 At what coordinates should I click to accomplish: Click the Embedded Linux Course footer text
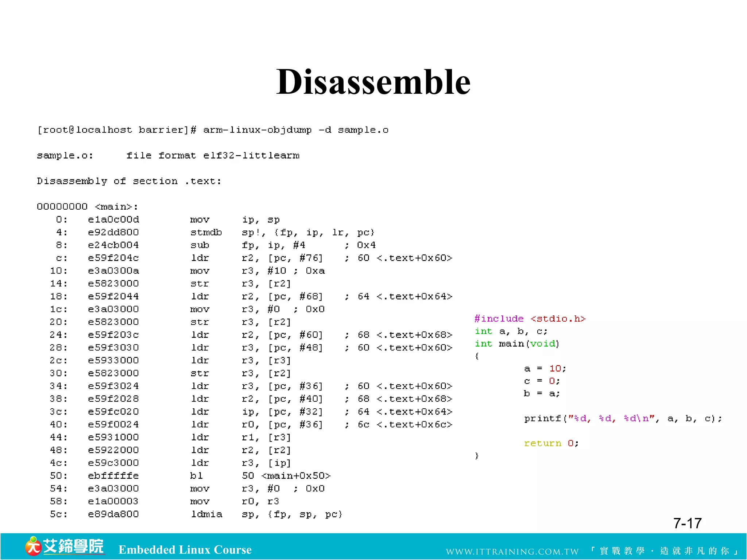point(185,549)
